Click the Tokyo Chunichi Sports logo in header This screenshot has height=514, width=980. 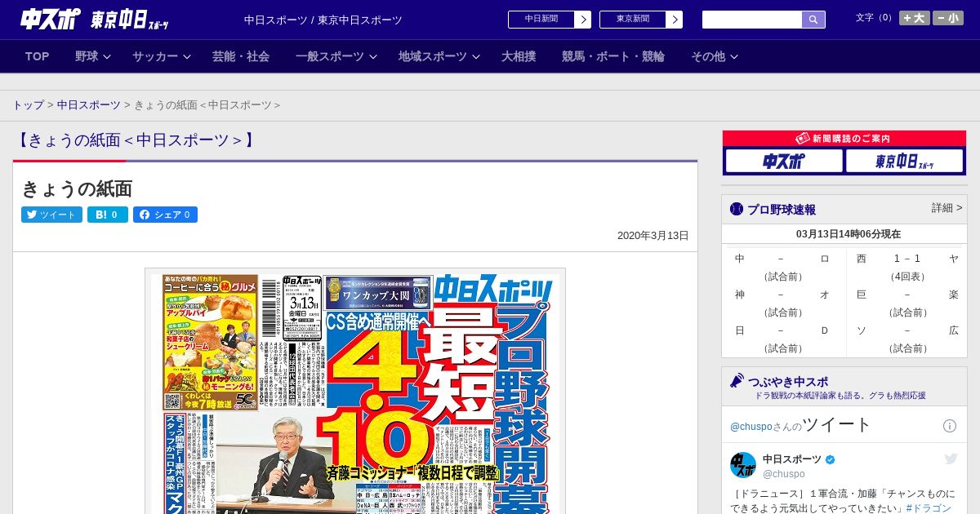pos(130,20)
